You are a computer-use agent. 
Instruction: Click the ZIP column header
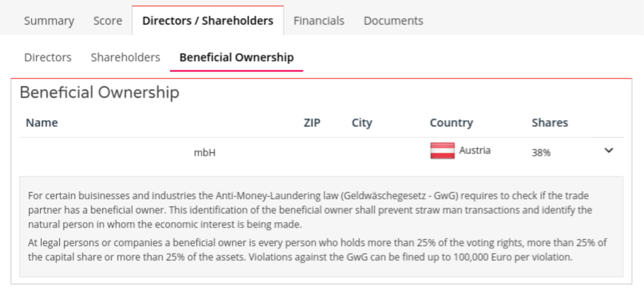point(312,122)
